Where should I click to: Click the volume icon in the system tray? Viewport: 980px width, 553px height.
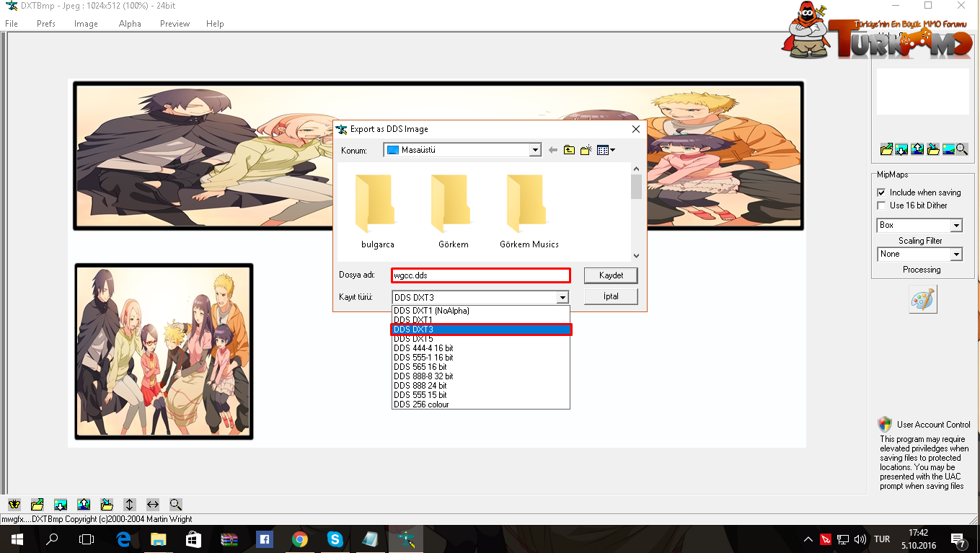tap(860, 539)
